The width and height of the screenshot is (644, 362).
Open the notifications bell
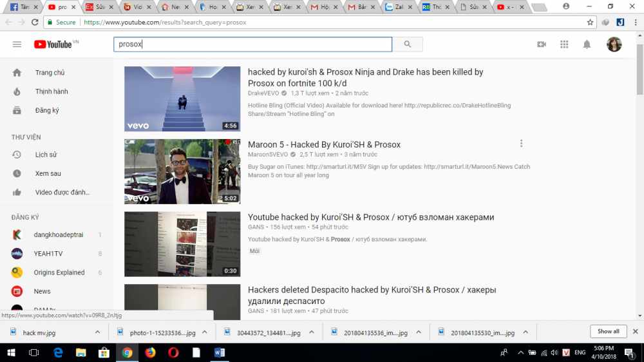click(587, 44)
